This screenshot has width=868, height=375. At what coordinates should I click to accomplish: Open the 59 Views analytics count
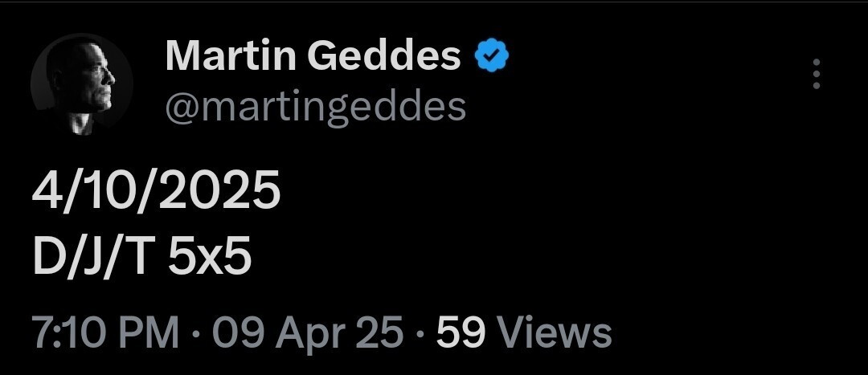(x=524, y=332)
